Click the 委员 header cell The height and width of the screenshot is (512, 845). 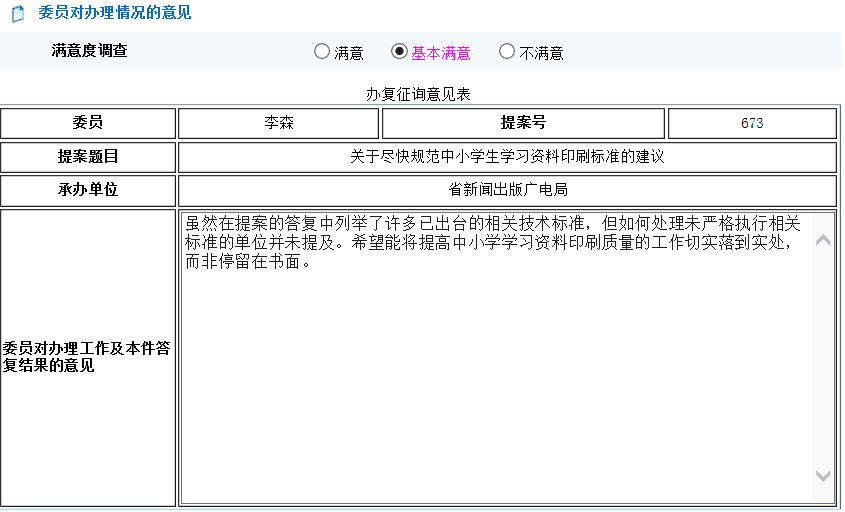88,123
